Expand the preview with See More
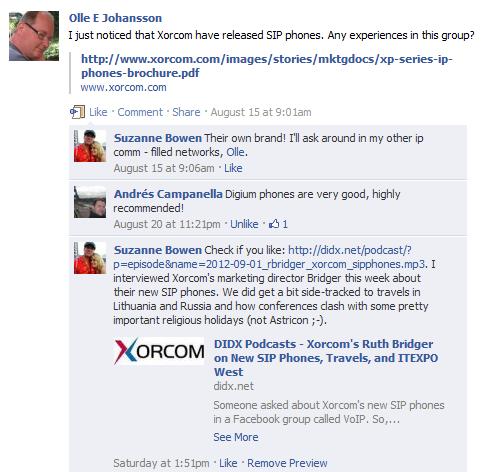Screen dimensions: 485x472 [x=236, y=437]
